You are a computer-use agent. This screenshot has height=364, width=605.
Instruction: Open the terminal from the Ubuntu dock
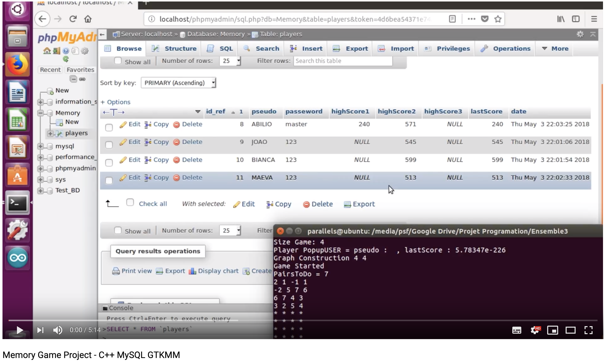coord(17,203)
